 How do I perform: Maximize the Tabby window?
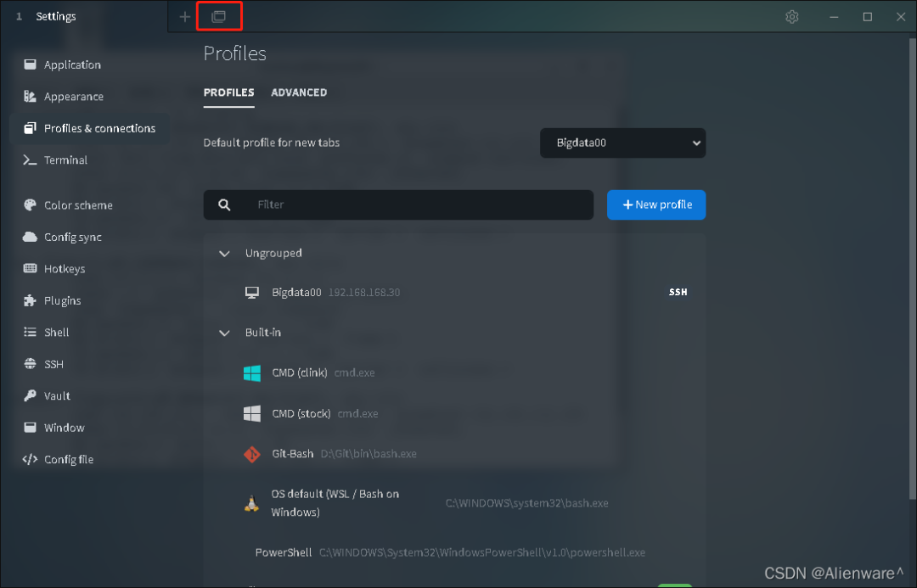pos(867,17)
